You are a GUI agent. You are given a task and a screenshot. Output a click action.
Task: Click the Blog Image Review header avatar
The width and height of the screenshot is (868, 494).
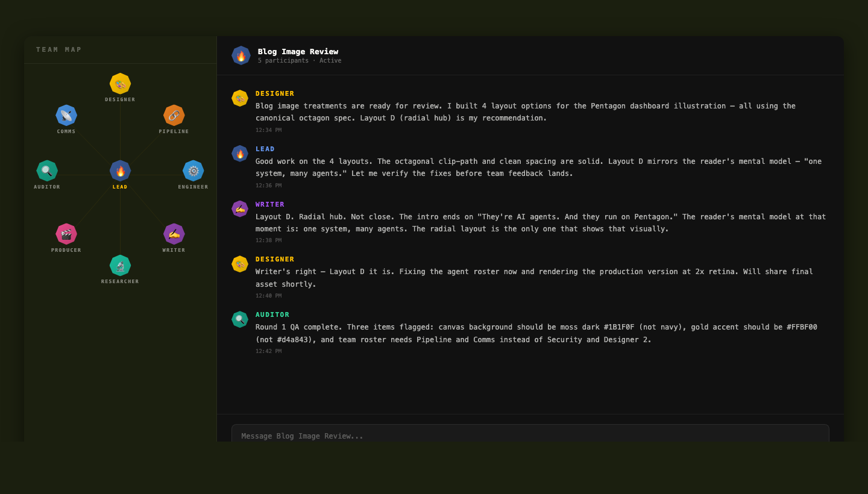tap(241, 55)
